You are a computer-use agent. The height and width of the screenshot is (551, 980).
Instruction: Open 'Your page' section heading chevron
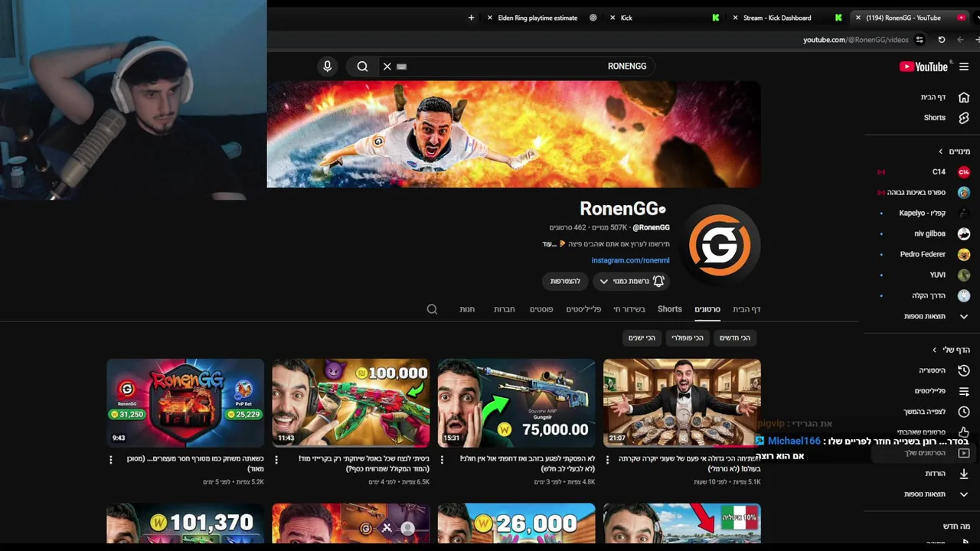934,350
